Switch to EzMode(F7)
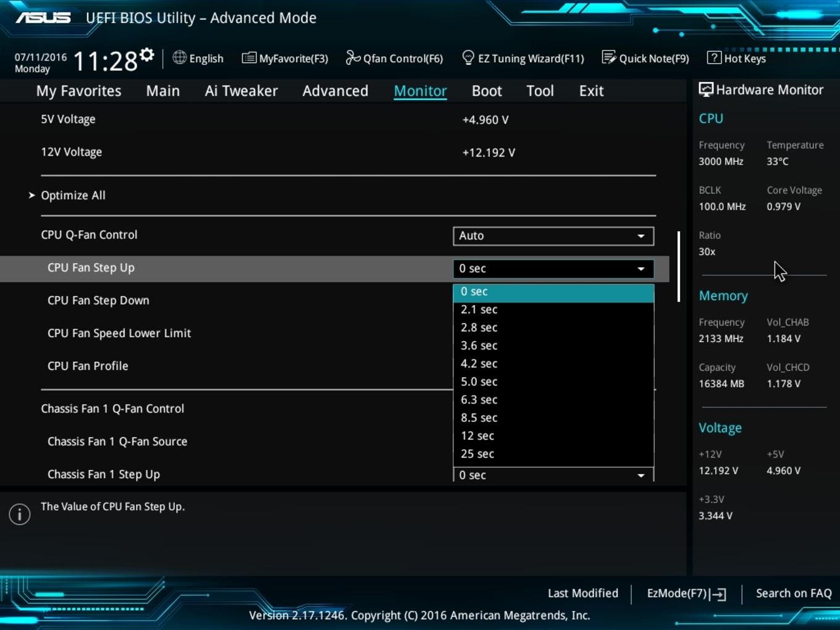The width and height of the screenshot is (840, 630). pos(686,594)
